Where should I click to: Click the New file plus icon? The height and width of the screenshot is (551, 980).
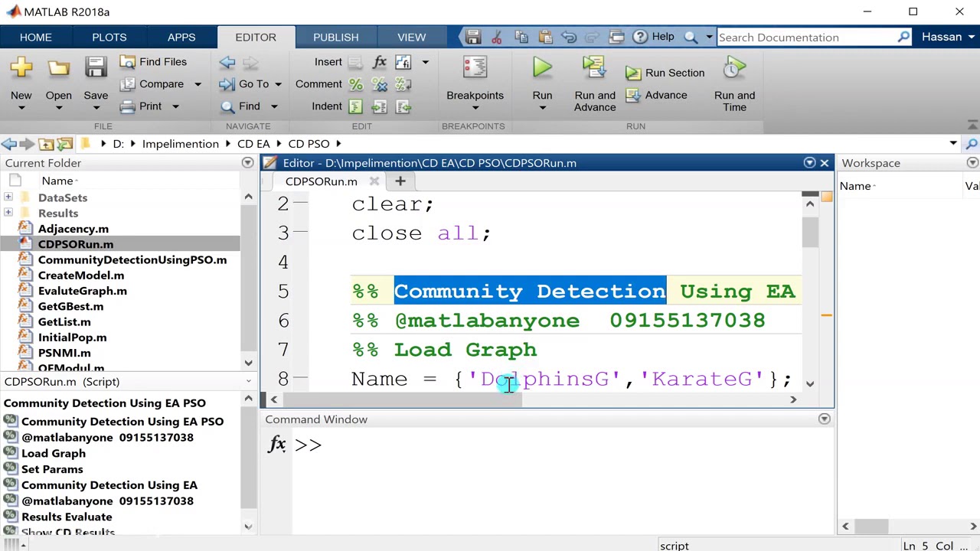(21, 68)
